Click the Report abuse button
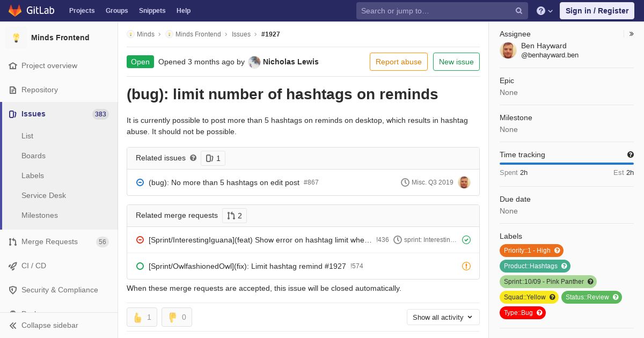 pyautogui.click(x=398, y=62)
